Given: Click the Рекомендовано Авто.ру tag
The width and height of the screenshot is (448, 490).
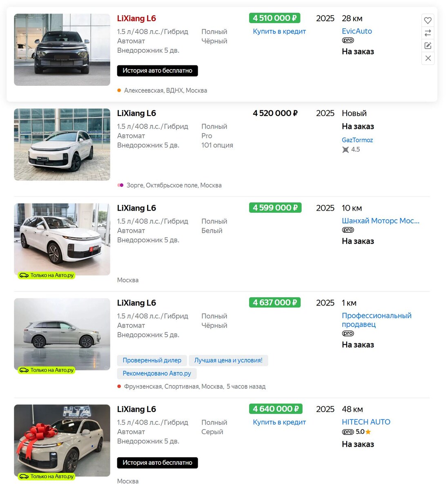Looking at the screenshot, I should [x=157, y=373].
